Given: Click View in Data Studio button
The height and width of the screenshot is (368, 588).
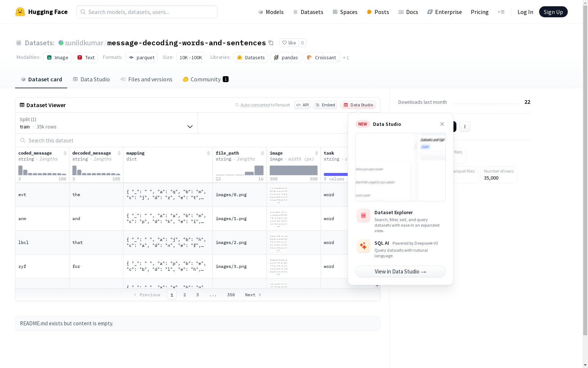Looking at the screenshot, I should [401, 272].
